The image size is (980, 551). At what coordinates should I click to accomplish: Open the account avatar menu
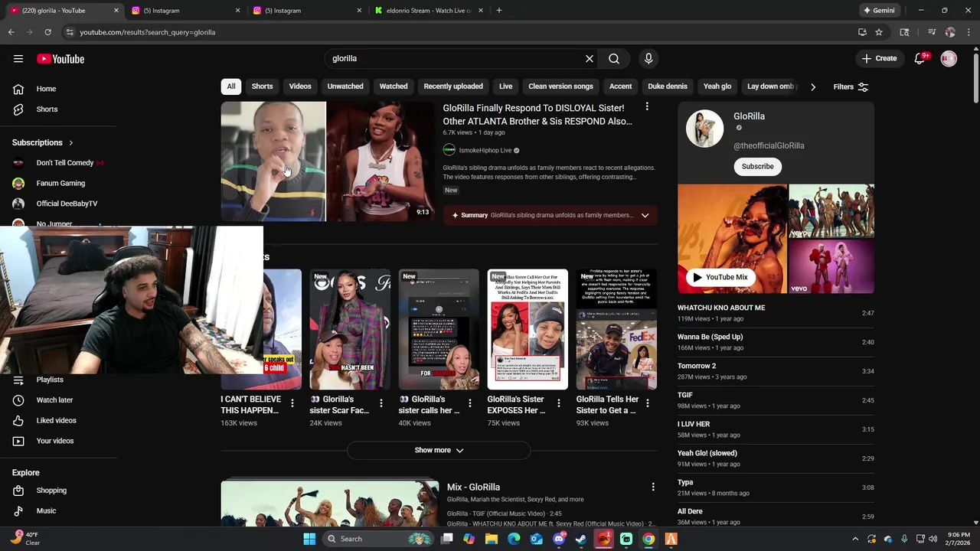click(x=949, y=59)
